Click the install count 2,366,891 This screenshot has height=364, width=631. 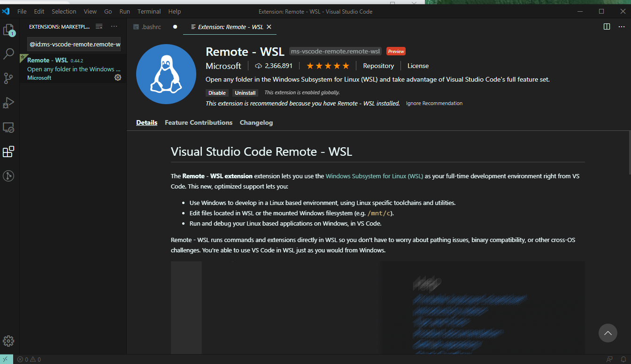click(274, 66)
